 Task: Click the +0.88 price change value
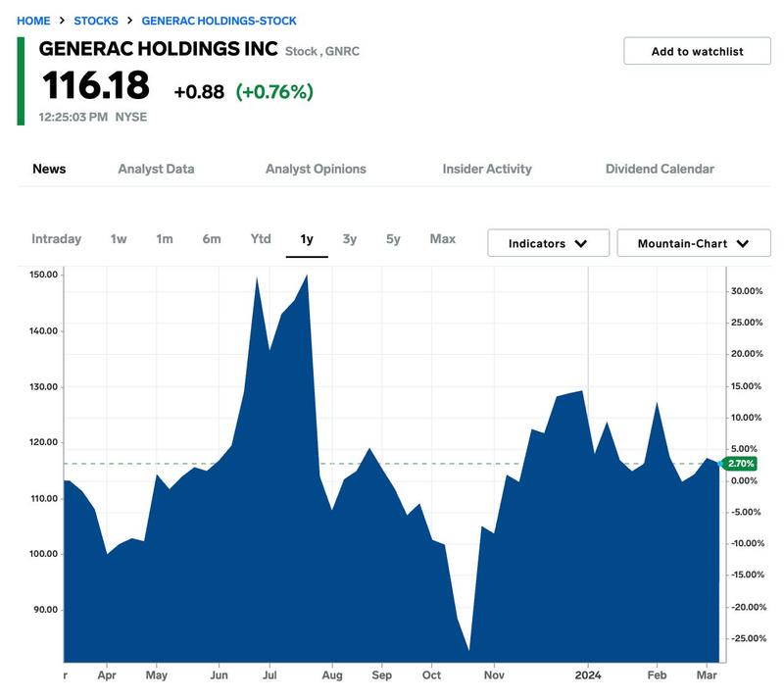199,92
